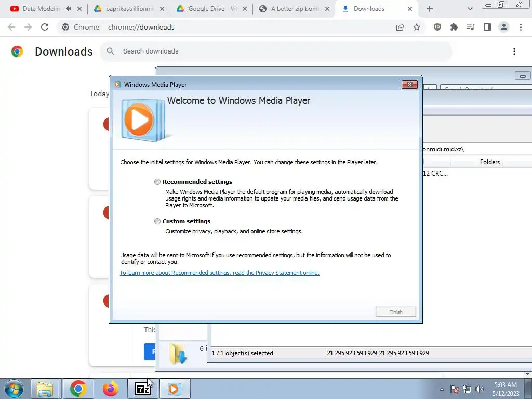Open a new Chrome tab
Screen dimensions: 532x399
point(430,9)
